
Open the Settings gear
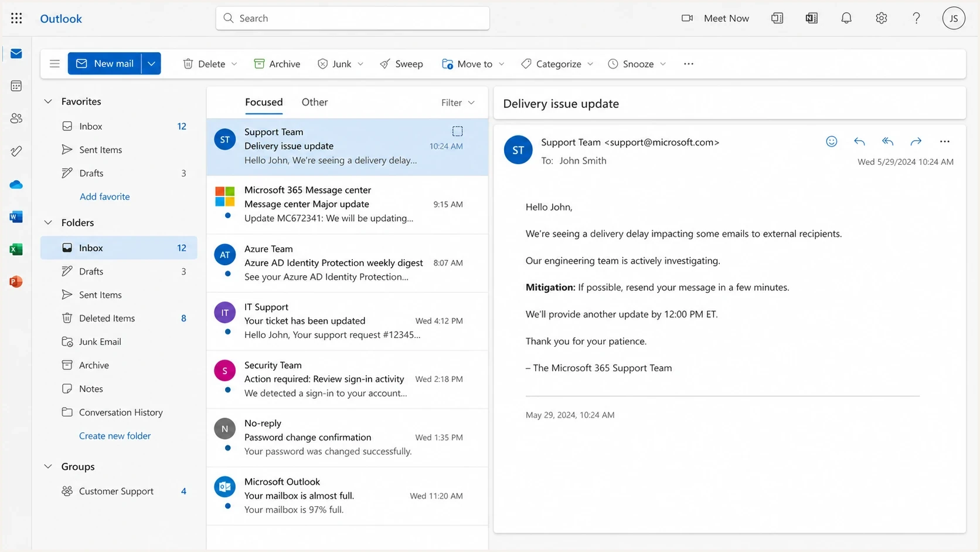(882, 18)
